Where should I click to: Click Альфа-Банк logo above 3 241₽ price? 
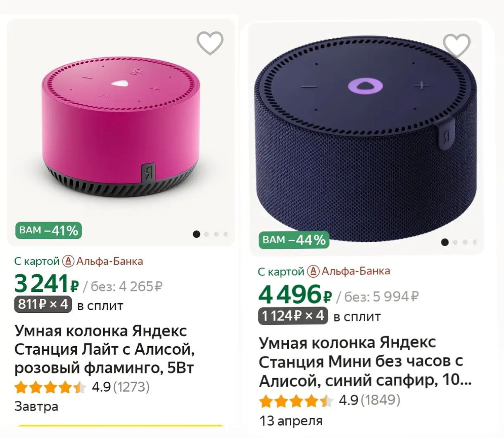coord(68,262)
